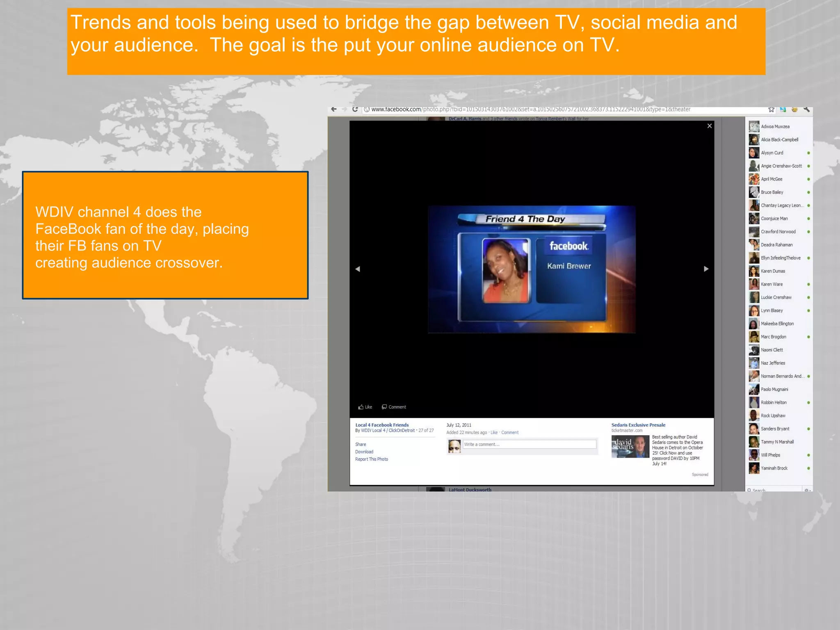Viewport: 840px width, 630px height.
Task: Open chat with Marc Brogdon
Action: (x=778, y=337)
